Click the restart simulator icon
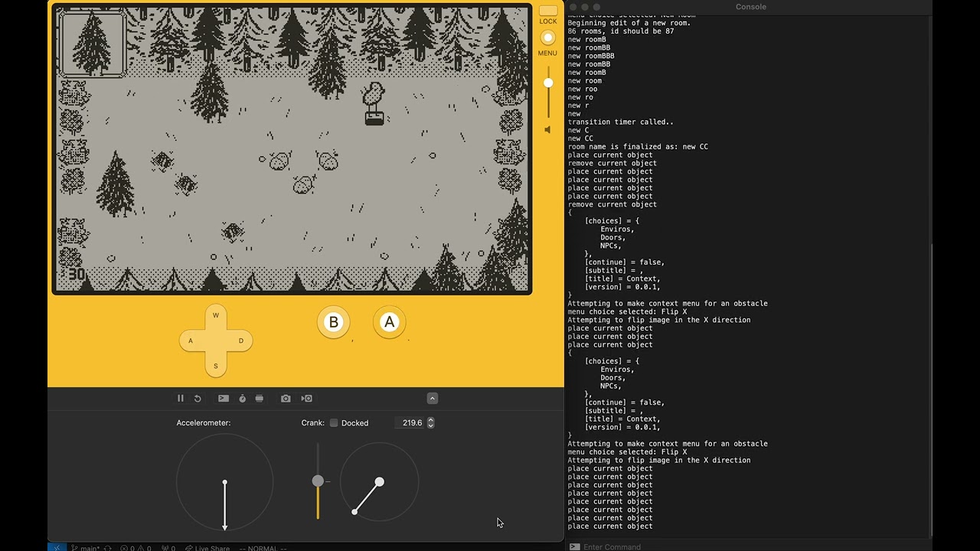This screenshot has height=551, width=980. tap(198, 399)
